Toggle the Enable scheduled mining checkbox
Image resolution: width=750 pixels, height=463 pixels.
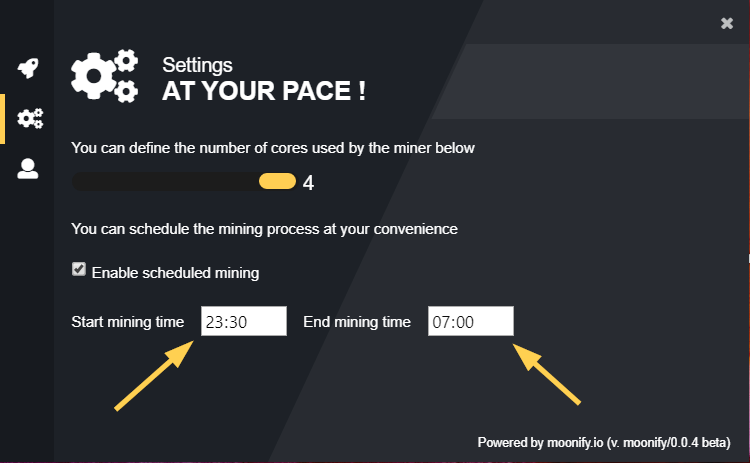pyautogui.click(x=79, y=269)
